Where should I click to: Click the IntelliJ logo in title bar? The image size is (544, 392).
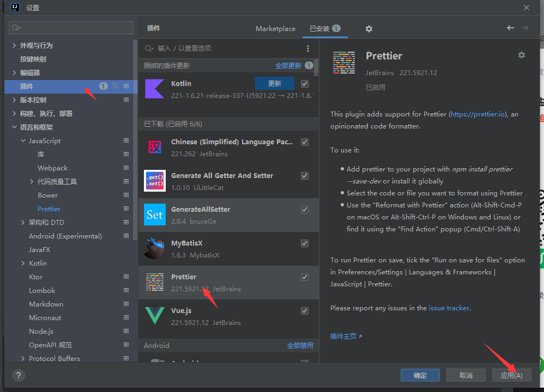pyautogui.click(x=15, y=8)
